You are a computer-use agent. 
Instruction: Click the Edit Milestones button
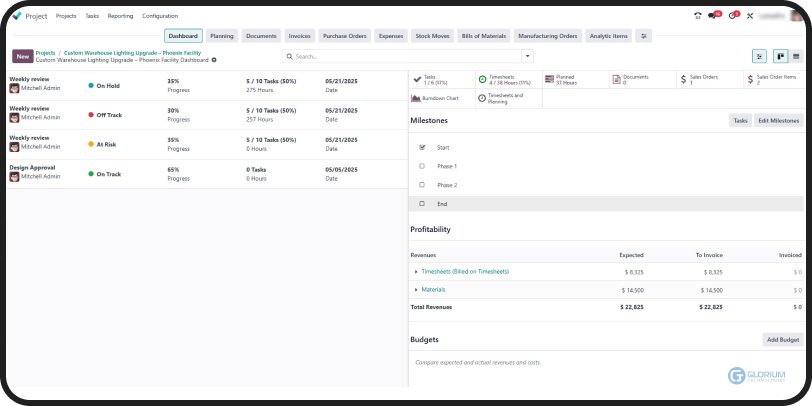778,120
